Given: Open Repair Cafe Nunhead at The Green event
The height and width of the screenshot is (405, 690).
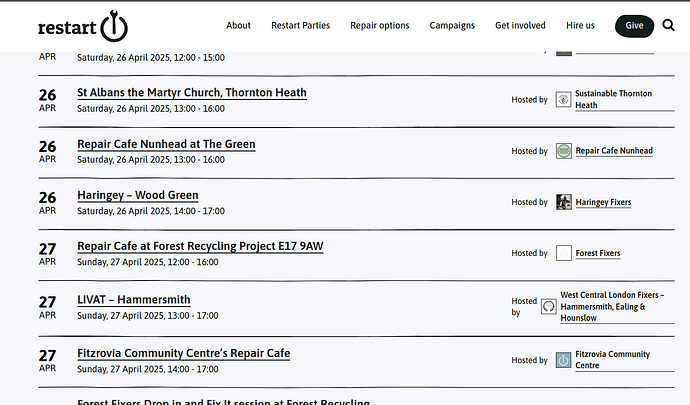Looking at the screenshot, I should tap(166, 144).
